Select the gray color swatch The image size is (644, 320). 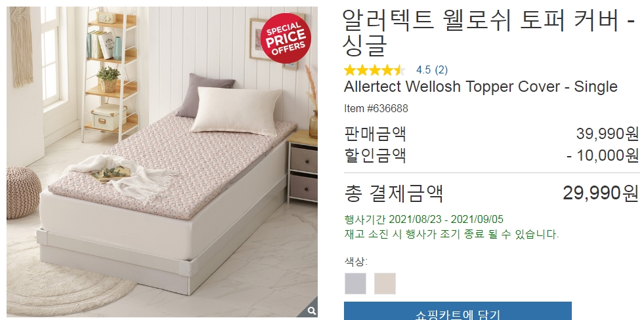355,283
